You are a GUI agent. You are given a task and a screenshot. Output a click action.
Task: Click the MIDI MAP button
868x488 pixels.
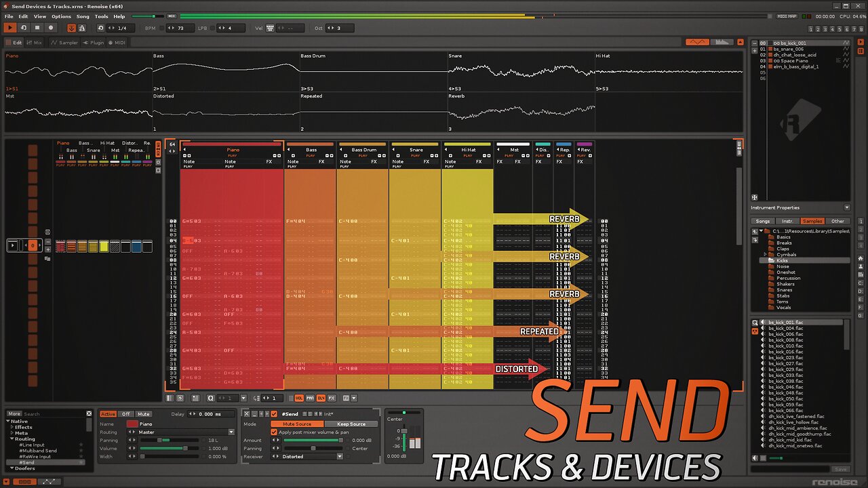(x=787, y=16)
